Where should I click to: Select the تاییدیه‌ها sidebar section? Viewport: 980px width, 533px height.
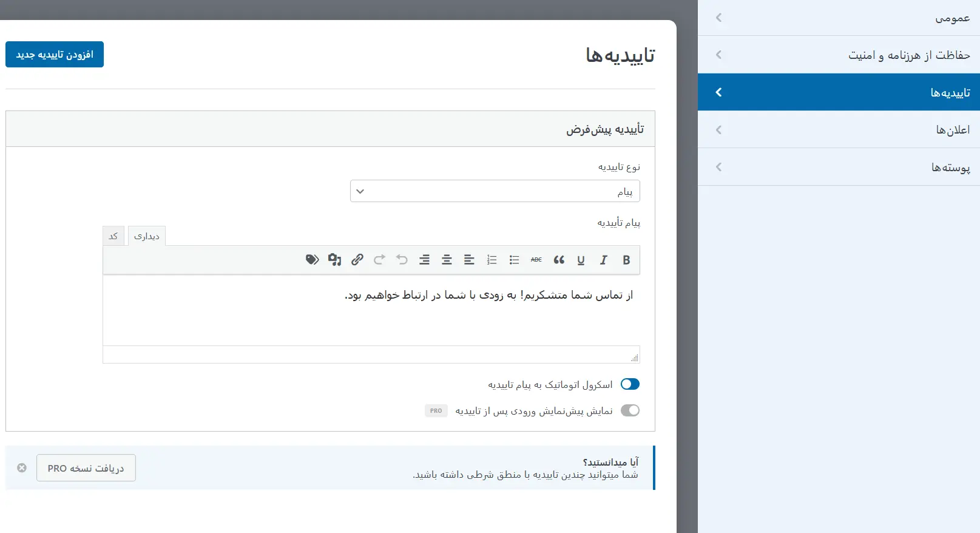tap(839, 92)
